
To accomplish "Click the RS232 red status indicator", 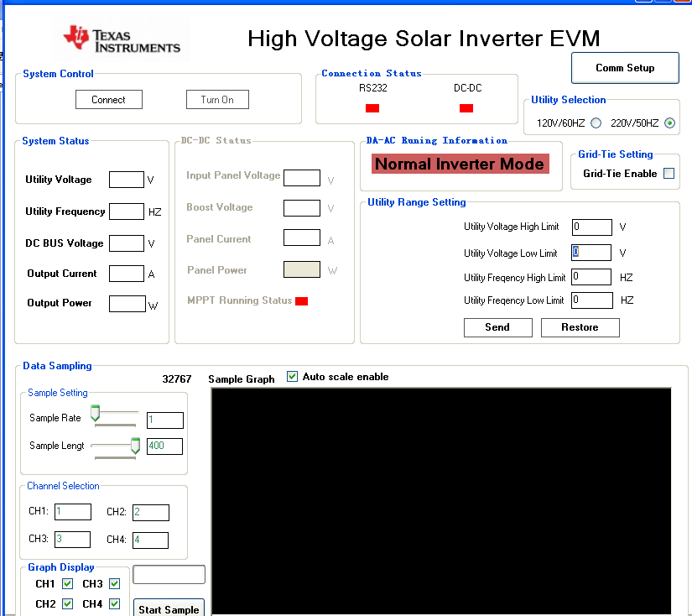I will [x=372, y=108].
